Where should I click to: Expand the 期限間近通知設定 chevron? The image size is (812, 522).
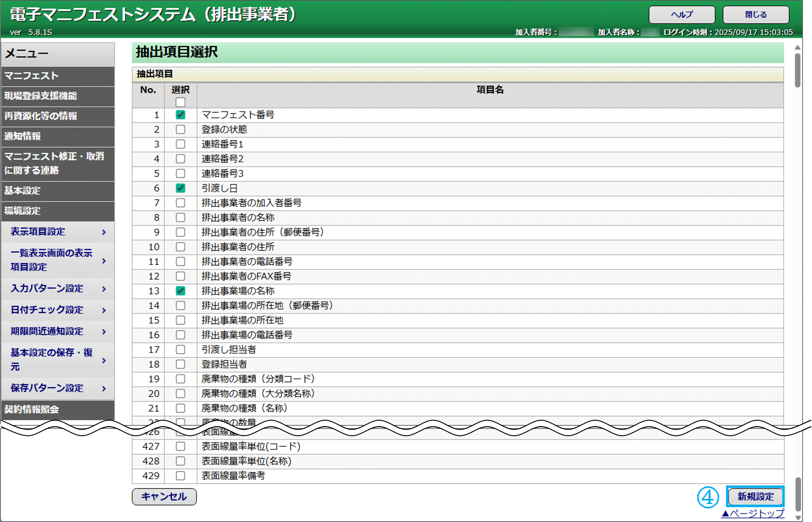point(104,332)
